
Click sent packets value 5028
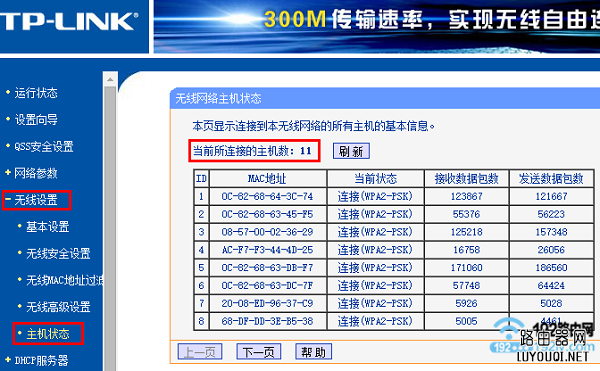click(551, 304)
